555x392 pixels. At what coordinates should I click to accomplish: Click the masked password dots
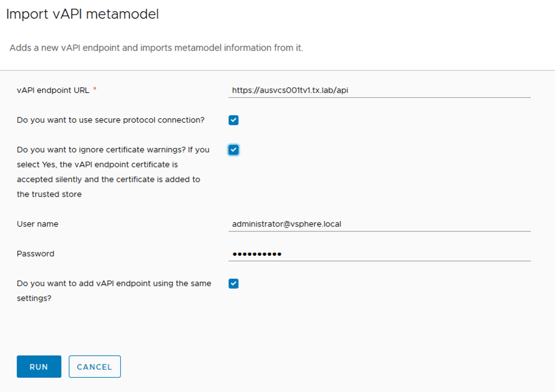256,254
